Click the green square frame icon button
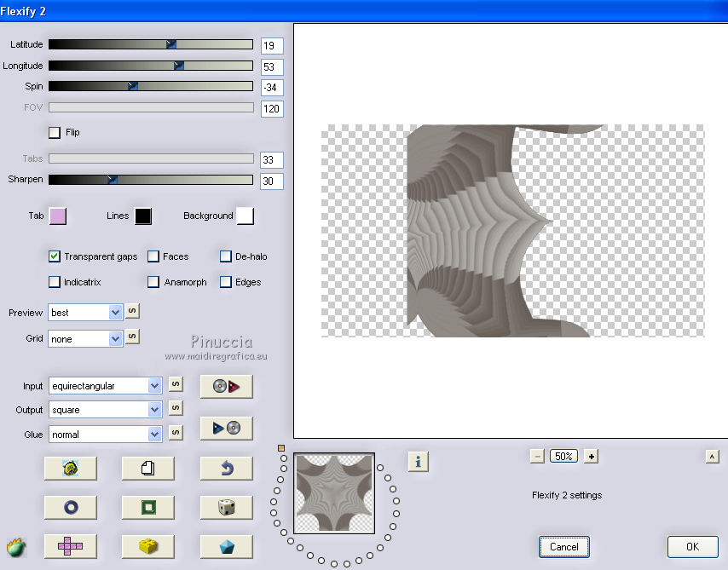The height and width of the screenshot is (570, 728). 148,507
